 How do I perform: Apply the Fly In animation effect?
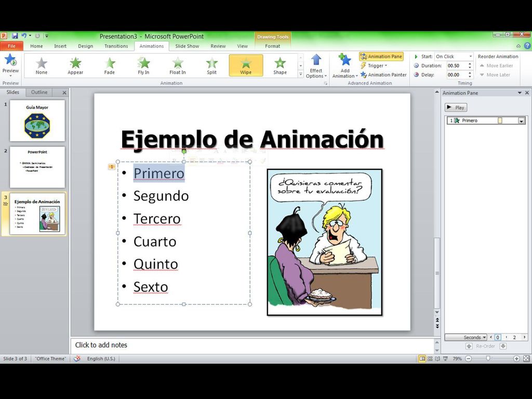pyautogui.click(x=143, y=65)
